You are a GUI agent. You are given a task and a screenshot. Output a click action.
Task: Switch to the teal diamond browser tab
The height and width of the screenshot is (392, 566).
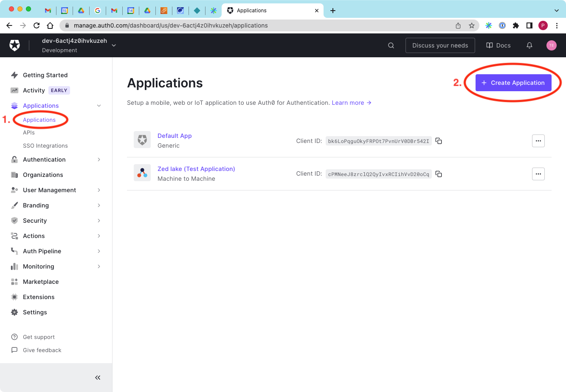coord(197,11)
